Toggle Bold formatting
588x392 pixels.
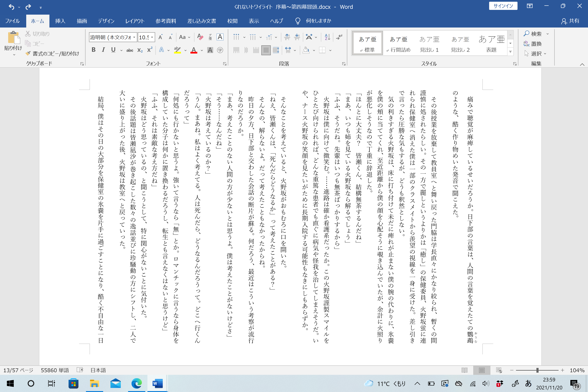coord(93,50)
